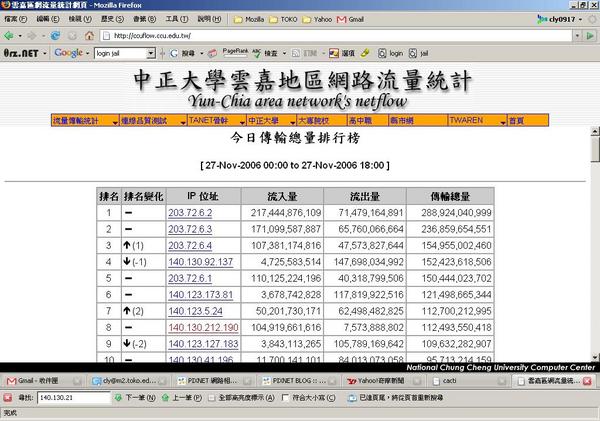
Task: Open the Mozilla bookmark folder
Action: [x=249, y=19]
